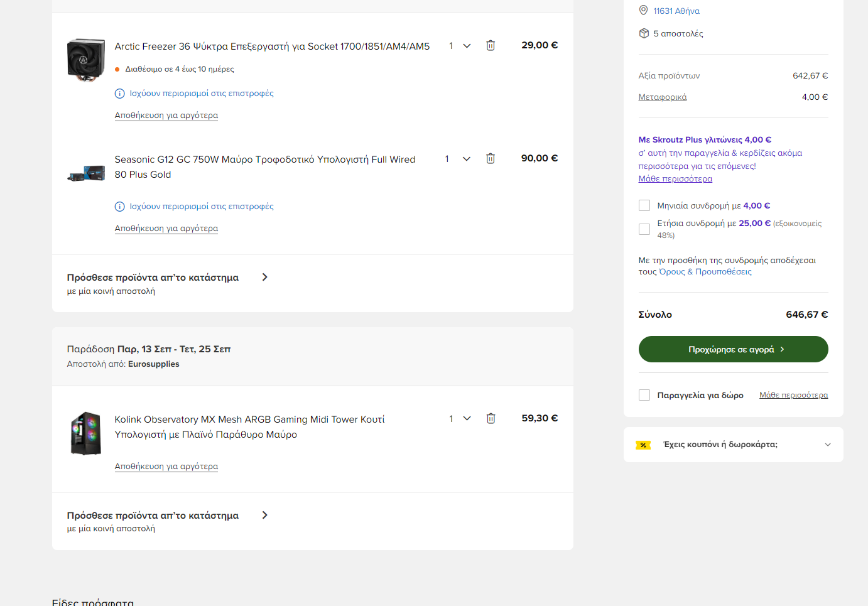Click the Διαθέσιμο σε 4 έως 10 ημέρες text
The width and height of the screenshot is (868, 606).
click(180, 69)
